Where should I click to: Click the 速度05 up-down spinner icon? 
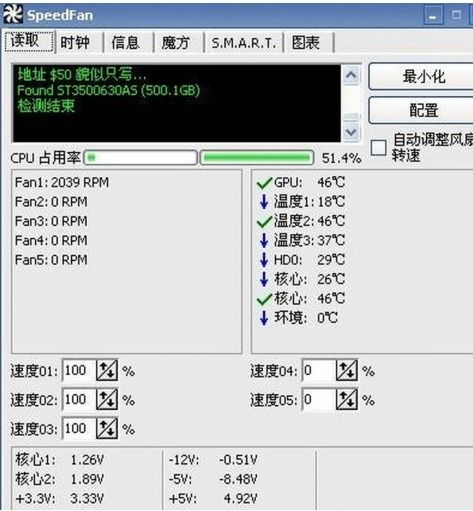coord(347,399)
